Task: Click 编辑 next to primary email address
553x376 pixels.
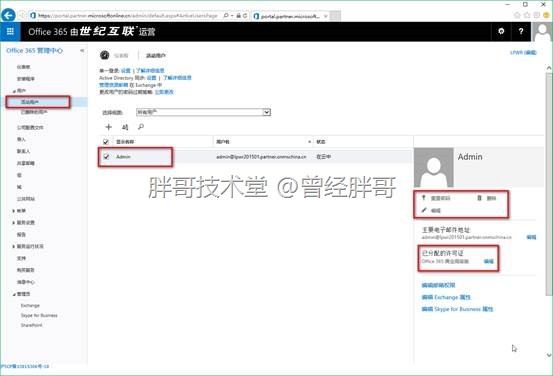Action: pyautogui.click(x=531, y=237)
